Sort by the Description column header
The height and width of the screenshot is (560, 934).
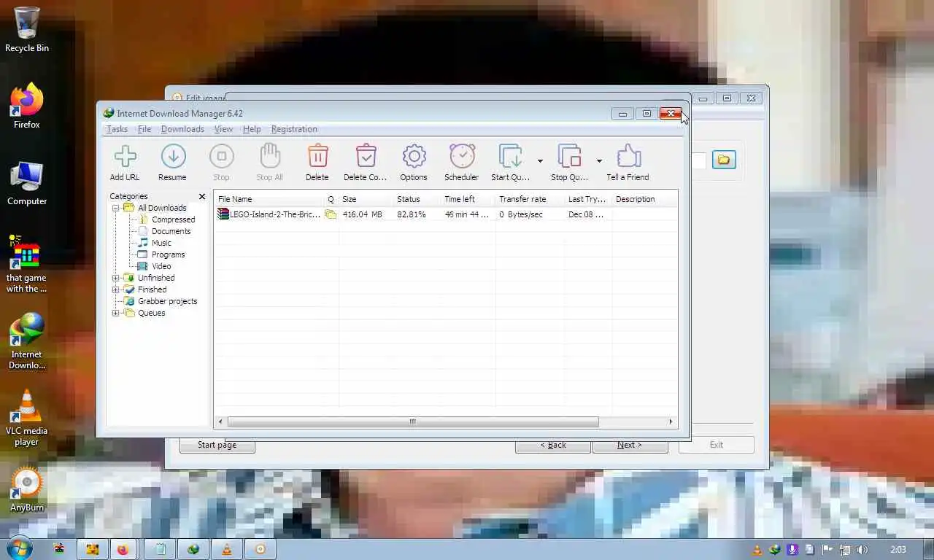(644, 199)
